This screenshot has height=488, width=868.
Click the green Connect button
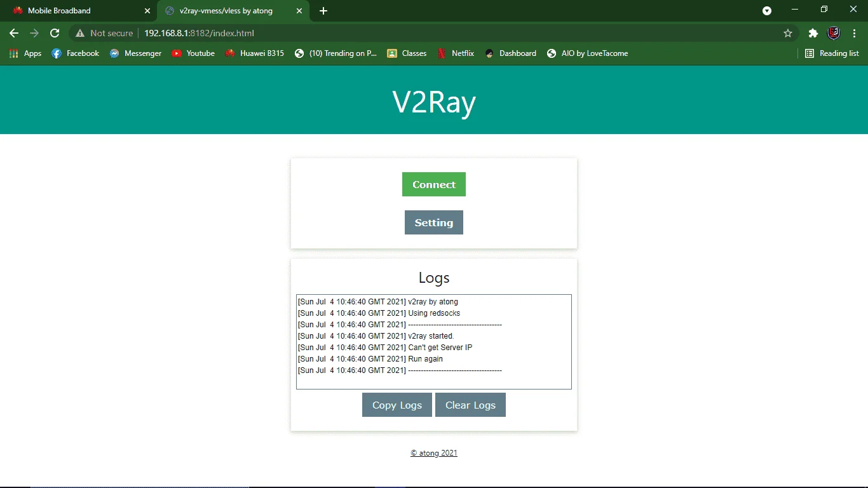[x=434, y=184]
